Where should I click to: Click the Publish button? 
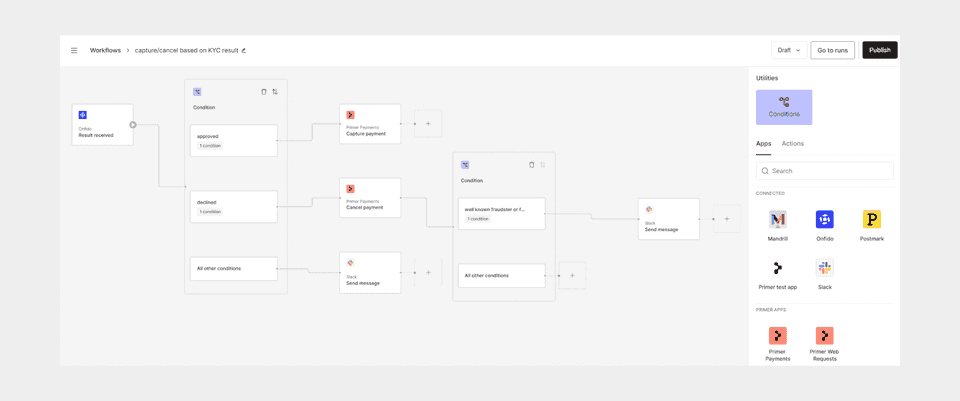coord(880,50)
